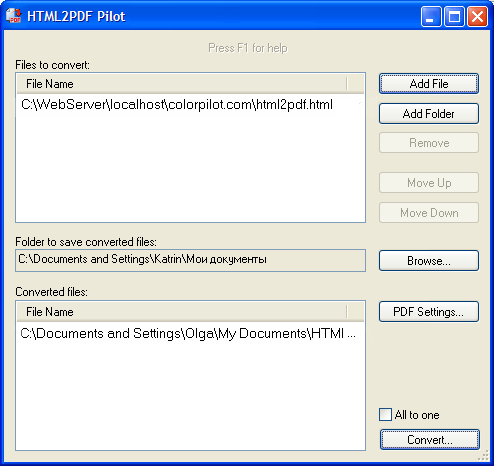
Task: Click File Name header in Files to convert
Action: 182,84
